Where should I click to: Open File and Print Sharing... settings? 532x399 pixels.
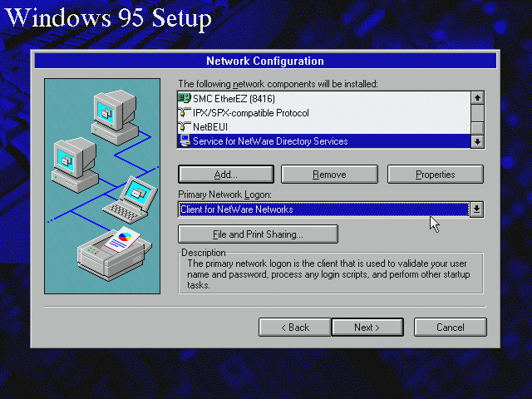click(x=258, y=234)
